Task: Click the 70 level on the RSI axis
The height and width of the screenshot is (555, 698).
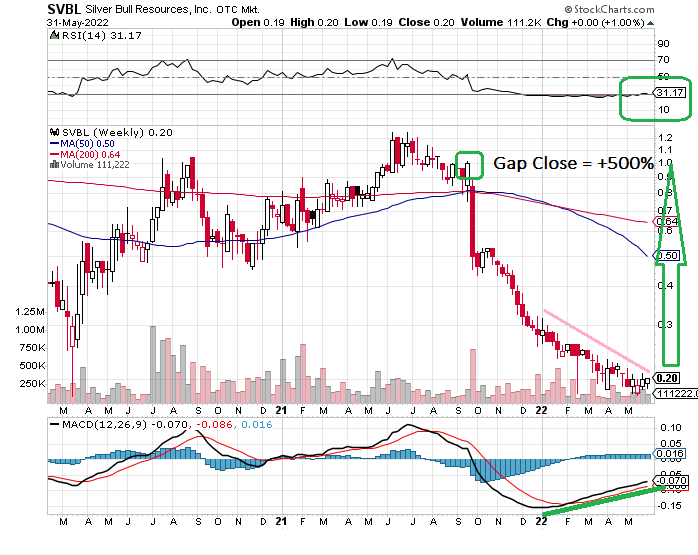Action: click(663, 60)
